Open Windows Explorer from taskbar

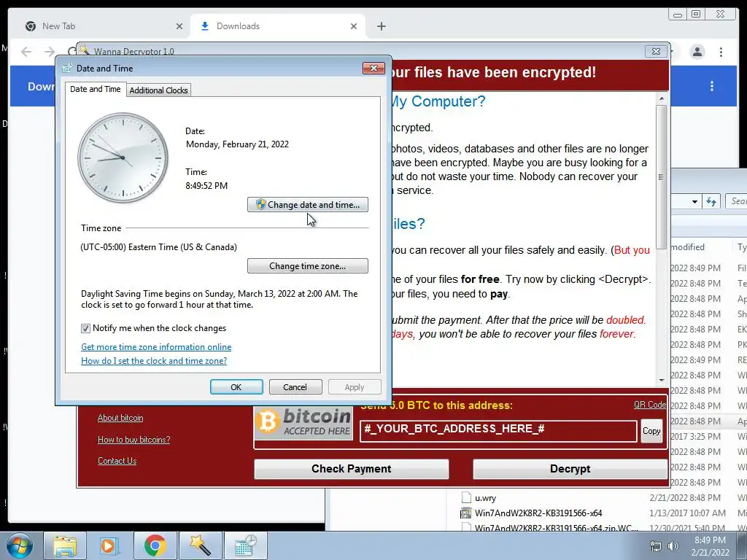(x=65, y=545)
